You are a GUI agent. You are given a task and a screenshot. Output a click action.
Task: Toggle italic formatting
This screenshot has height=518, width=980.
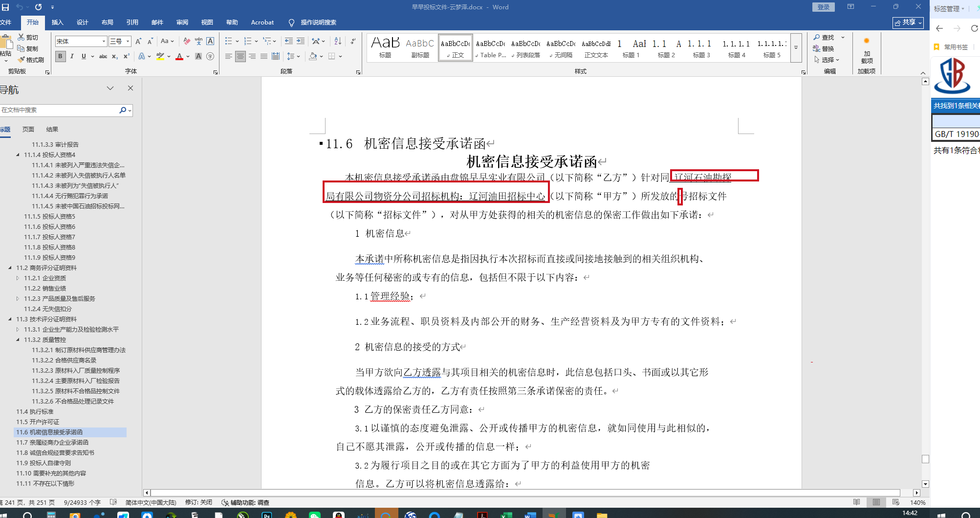point(72,56)
